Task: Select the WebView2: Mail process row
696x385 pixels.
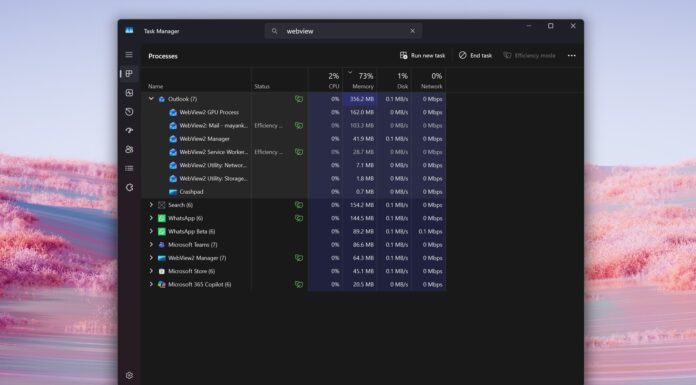Action: click(x=293, y=126)
